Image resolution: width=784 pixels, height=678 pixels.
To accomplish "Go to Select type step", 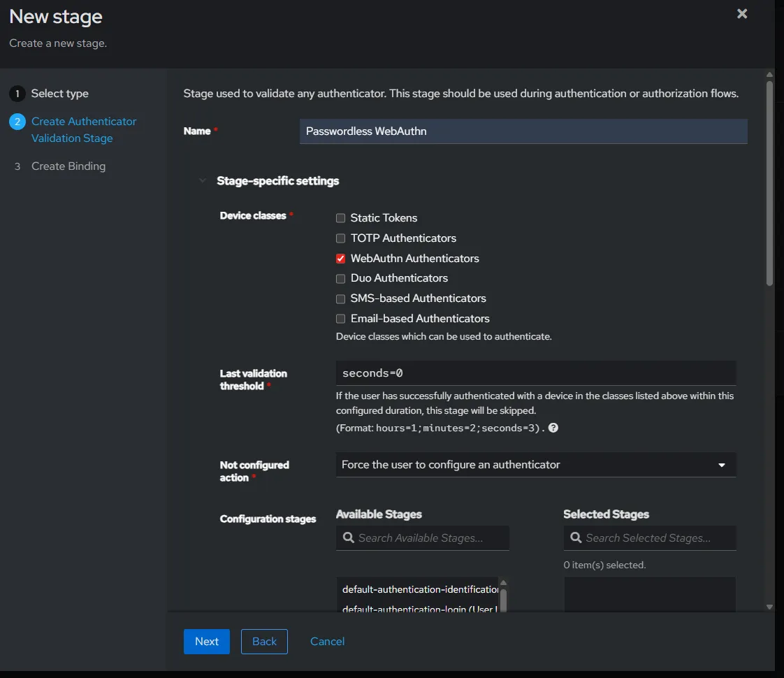I will (60, 94).
